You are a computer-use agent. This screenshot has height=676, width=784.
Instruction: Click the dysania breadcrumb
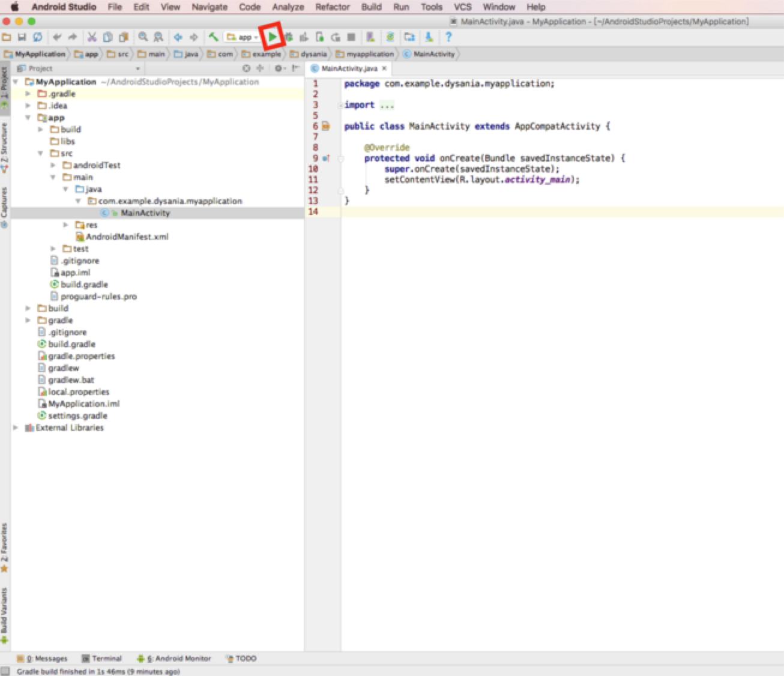tap(309, 54)
